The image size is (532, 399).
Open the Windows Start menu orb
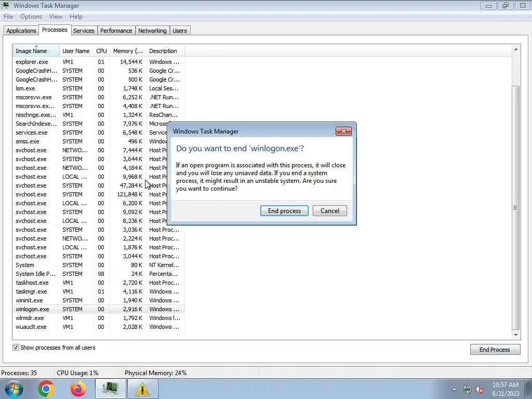14,389
